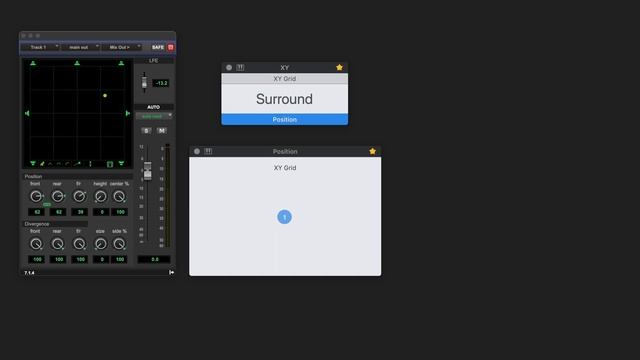Click the Surround label in XY window
Viewport: 640px width, 360px height.
point(284,99)
